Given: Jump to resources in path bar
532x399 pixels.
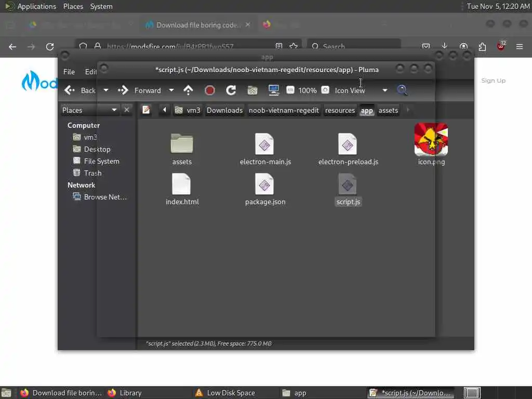Looking at the screenshot, I should [340, 110].
